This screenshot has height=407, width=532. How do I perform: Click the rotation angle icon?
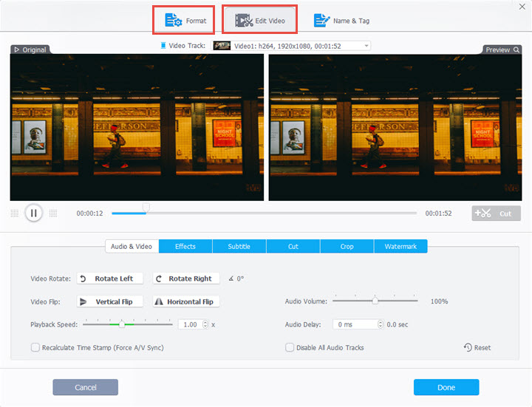pyautogui.click(x=231, y=278)
